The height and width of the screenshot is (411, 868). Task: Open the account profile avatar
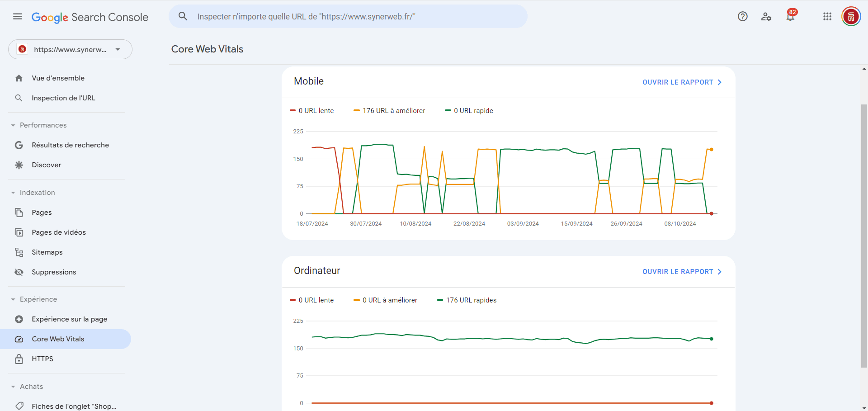click(851, 17)
